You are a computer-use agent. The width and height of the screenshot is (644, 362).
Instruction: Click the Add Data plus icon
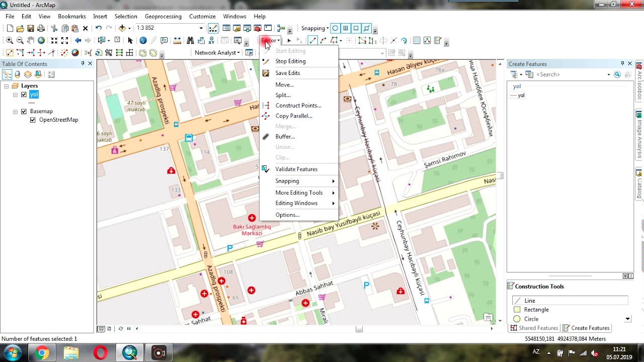coord(122,28)
